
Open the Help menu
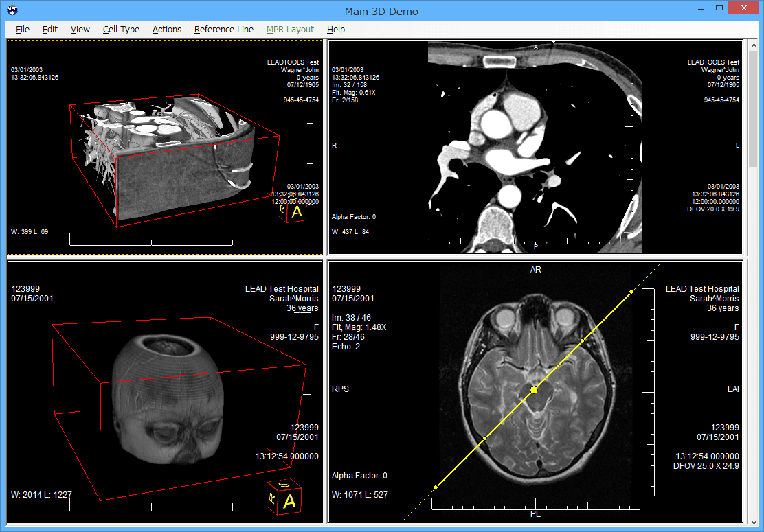[x=336, y=30]
